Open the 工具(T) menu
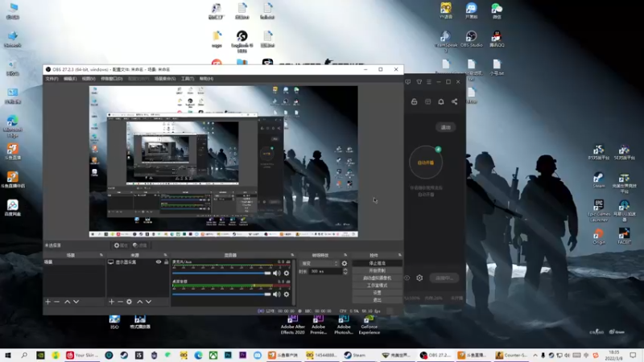This screenshot has width=644, height=362. [188, 78]
